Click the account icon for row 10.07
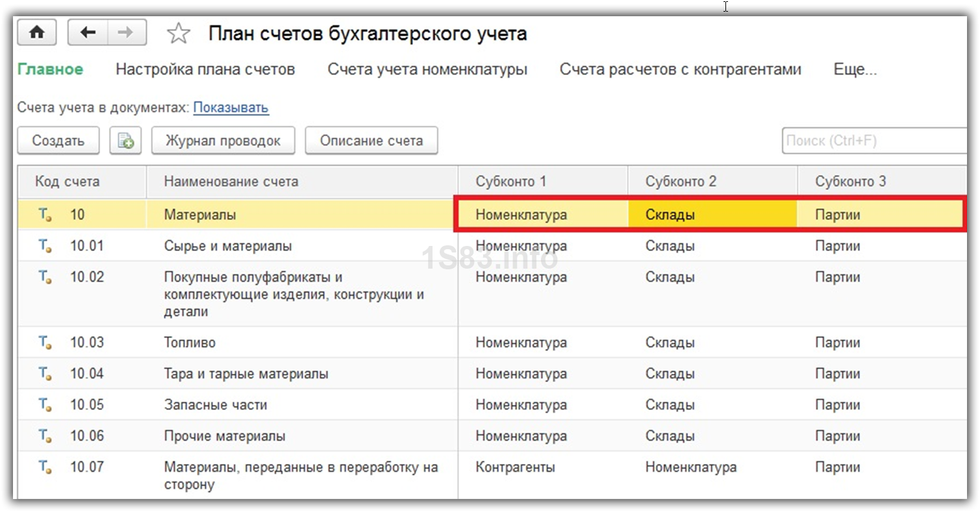Image resolution: width=980 pixels, height=512 pixels. pos(44,467)
